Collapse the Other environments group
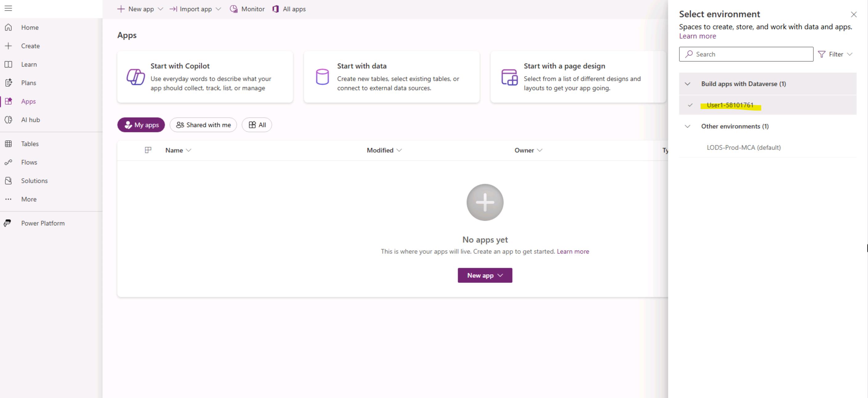 [x=688, y=126]
